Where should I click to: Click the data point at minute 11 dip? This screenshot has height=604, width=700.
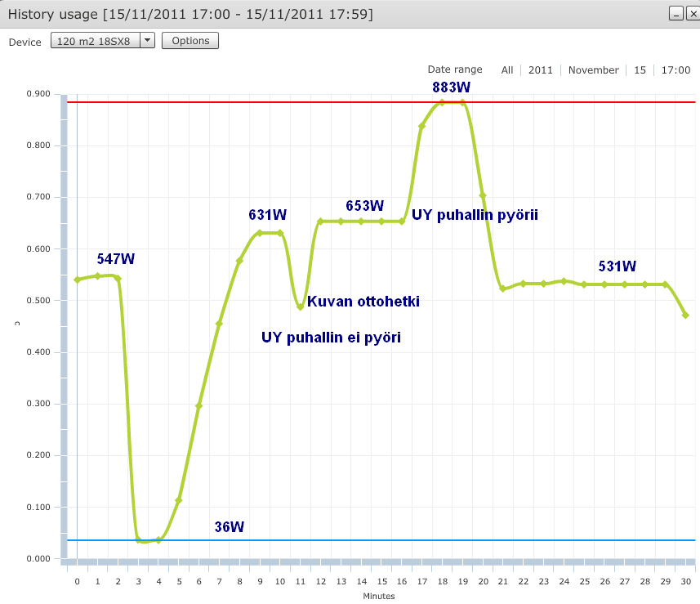click(301, 306)
